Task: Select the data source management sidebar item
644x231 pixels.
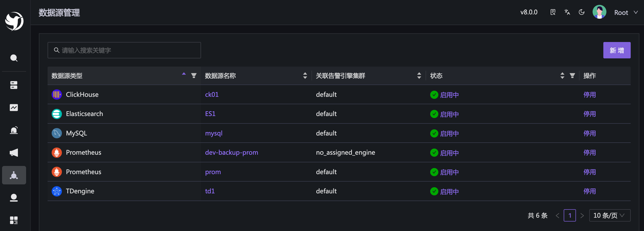Action: click(14, 175)
